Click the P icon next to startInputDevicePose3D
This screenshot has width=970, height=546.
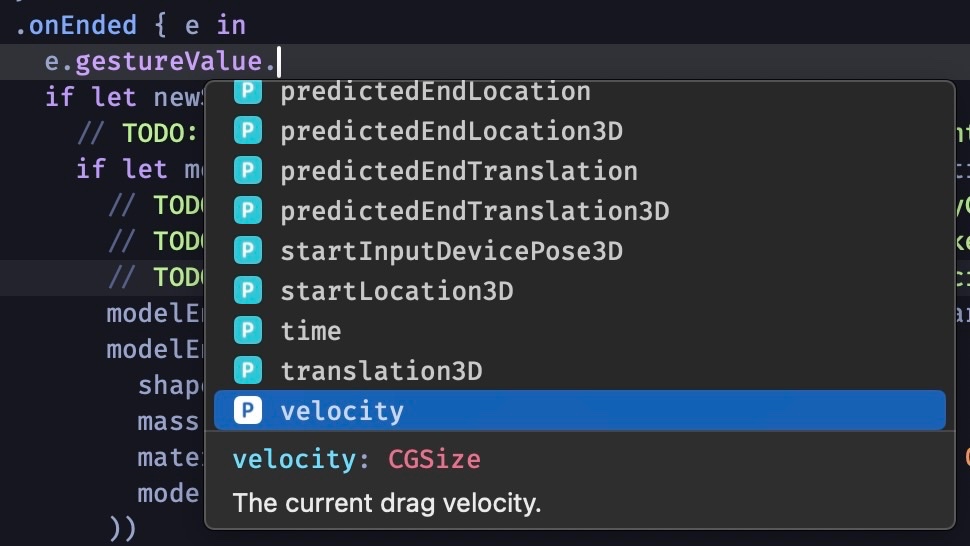tap(247, 251)
